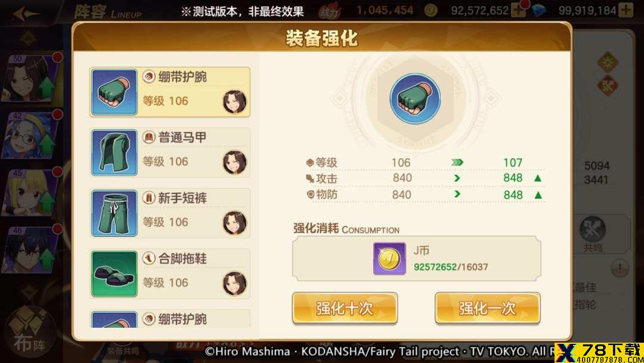
Task: Open the 共鸣 resonance icon on right
Action: (593, 233)
